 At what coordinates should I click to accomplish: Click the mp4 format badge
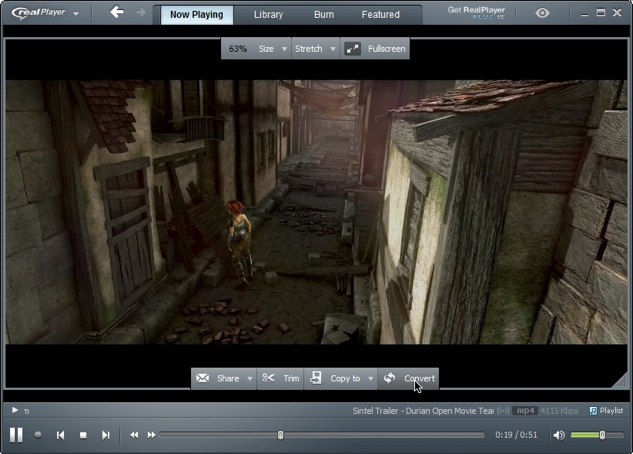(x=525, y=411)
